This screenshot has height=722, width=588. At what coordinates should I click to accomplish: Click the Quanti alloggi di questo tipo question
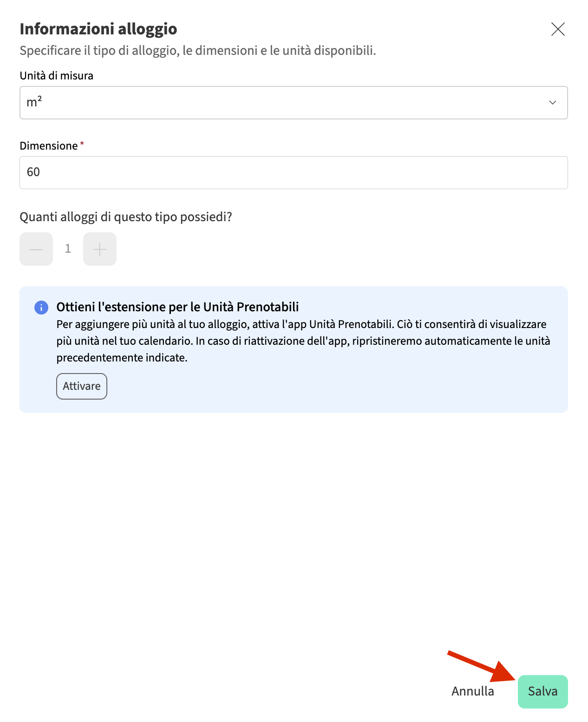[x=125, y=217]
